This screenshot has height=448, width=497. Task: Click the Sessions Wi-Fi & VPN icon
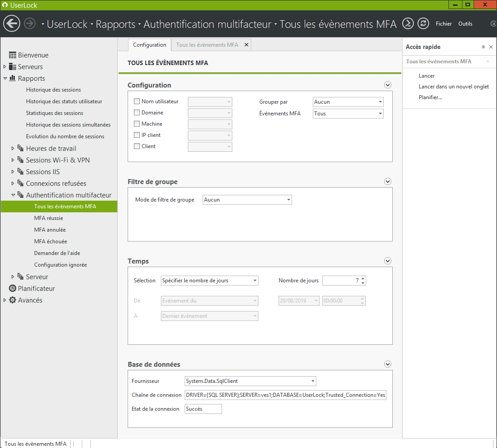21,160
